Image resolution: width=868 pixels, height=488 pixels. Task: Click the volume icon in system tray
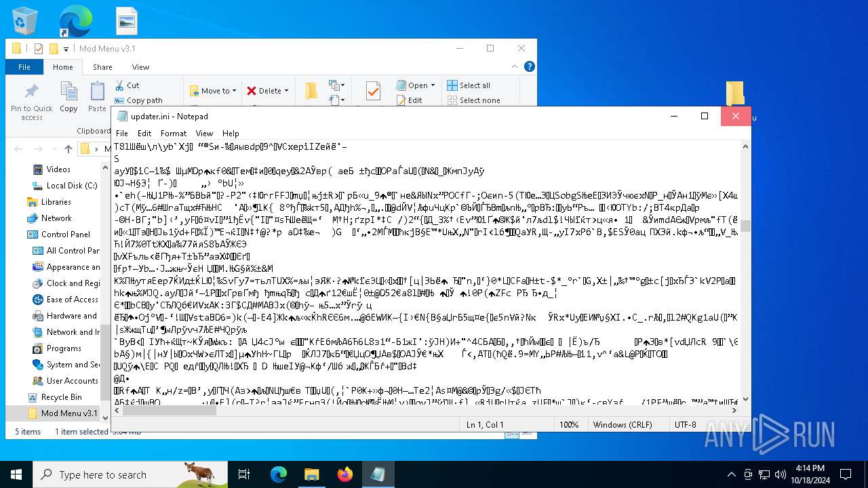click(781, 474)
